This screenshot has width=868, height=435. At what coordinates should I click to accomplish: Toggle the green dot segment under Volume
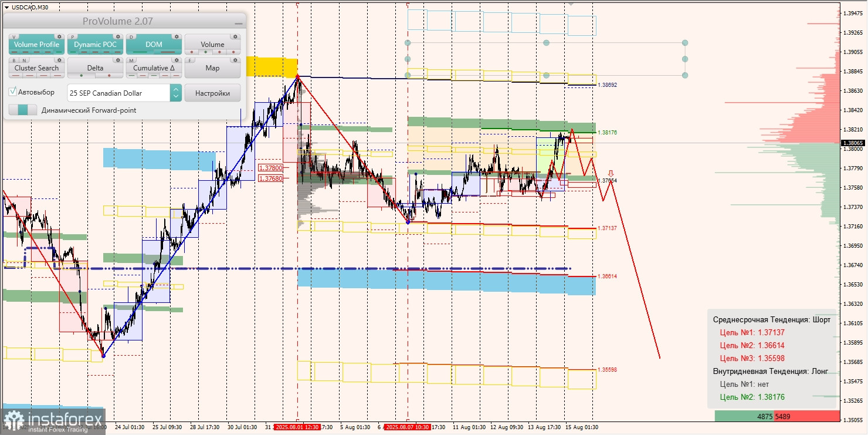[x=205, y=52]
